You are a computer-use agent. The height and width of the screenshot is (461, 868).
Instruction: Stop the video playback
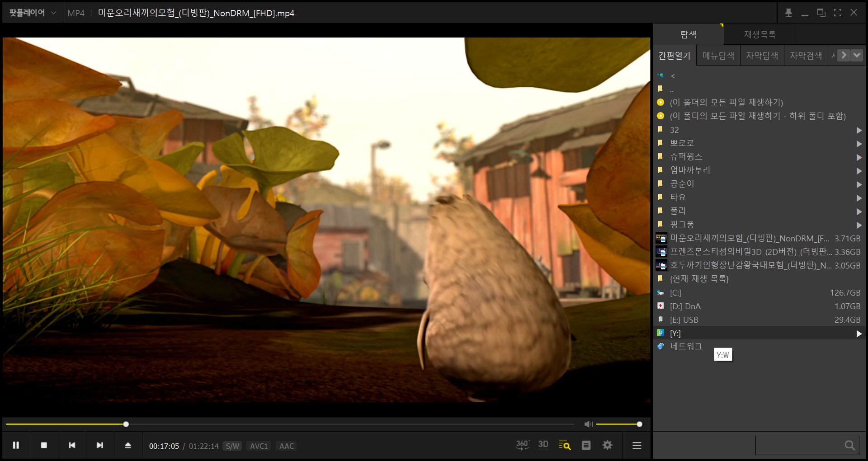44,445
